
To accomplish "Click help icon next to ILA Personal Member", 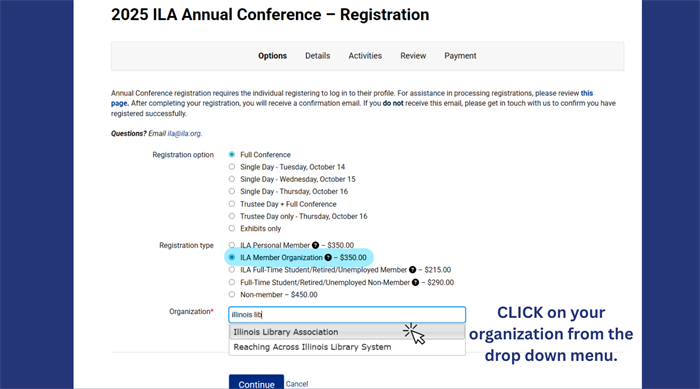I will coord(315,245).
